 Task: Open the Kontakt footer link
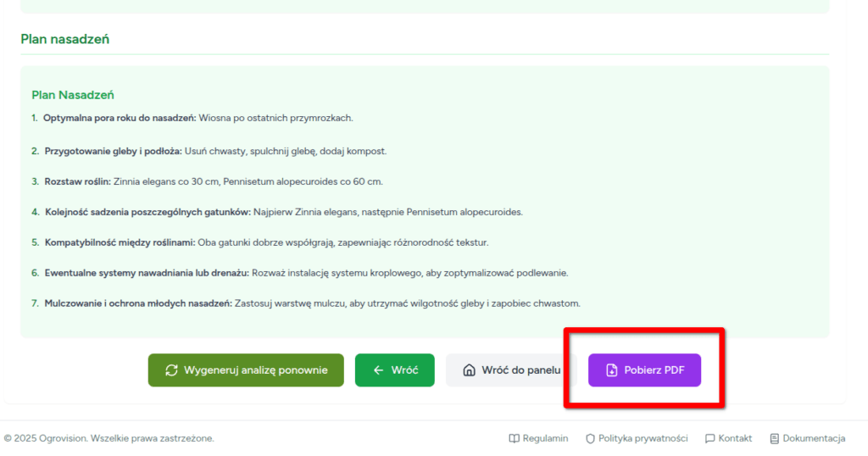[x=735, y=438]
